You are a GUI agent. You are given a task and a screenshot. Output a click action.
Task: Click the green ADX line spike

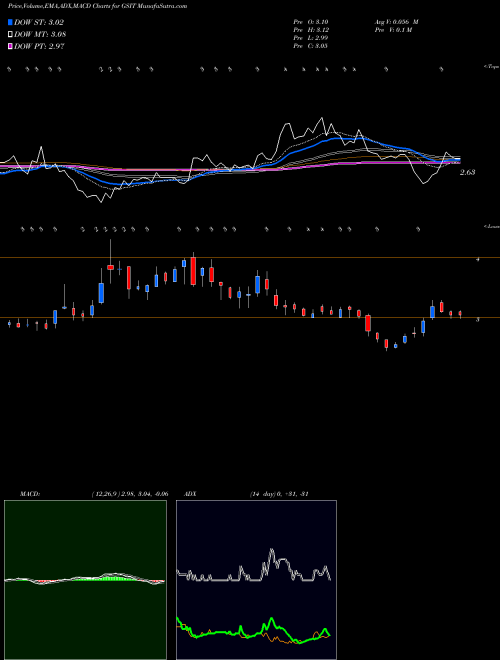click(271, 620)
